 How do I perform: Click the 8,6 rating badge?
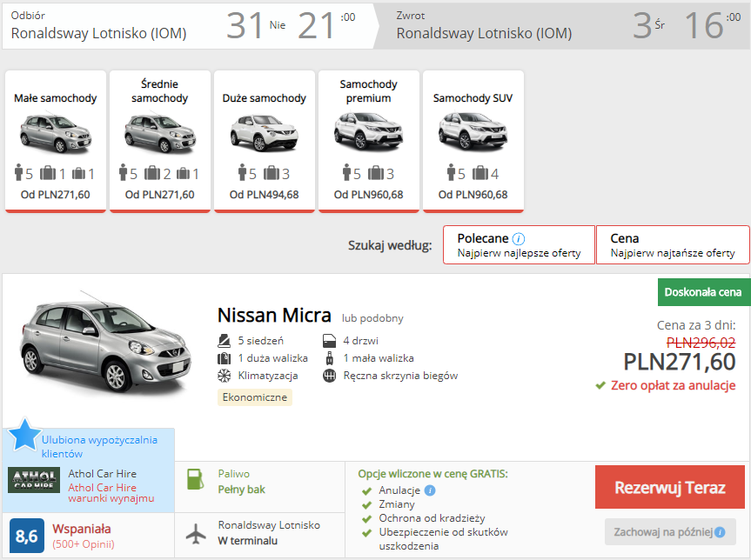tap(27, 536)
